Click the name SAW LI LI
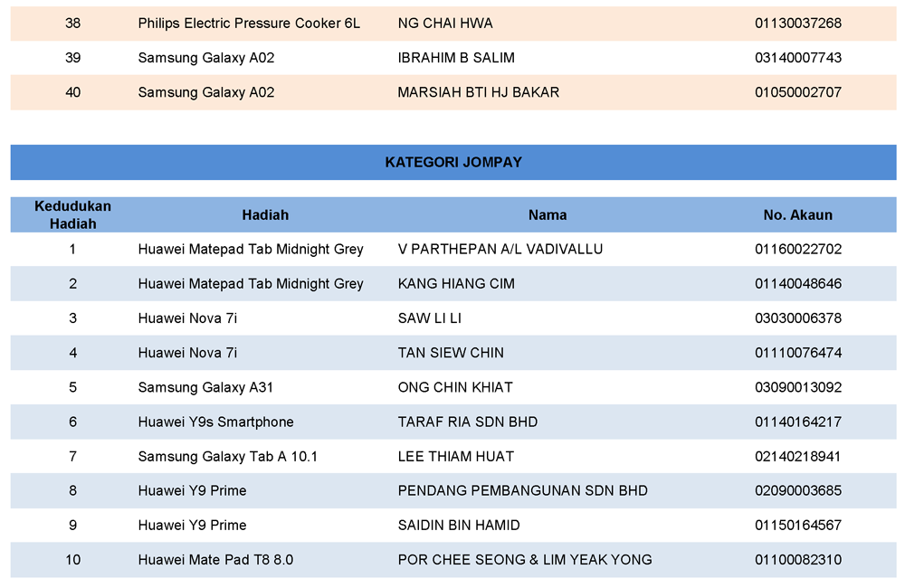Viewport: 905px width, 588px height. click(x=429, y=318)
